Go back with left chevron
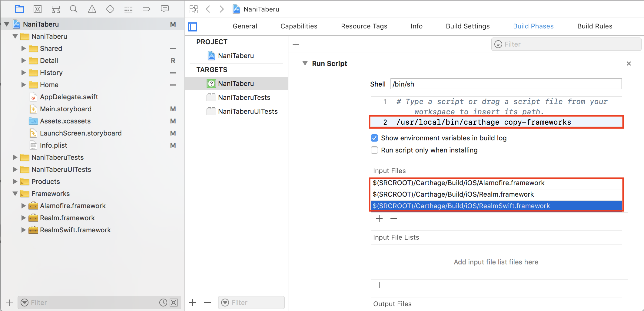644x311 pixels. click(208, 9)
